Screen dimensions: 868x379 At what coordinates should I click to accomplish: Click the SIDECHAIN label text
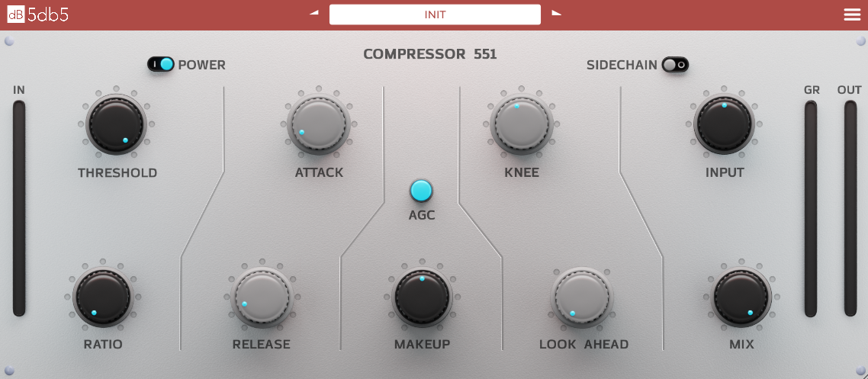click(622, 66)
